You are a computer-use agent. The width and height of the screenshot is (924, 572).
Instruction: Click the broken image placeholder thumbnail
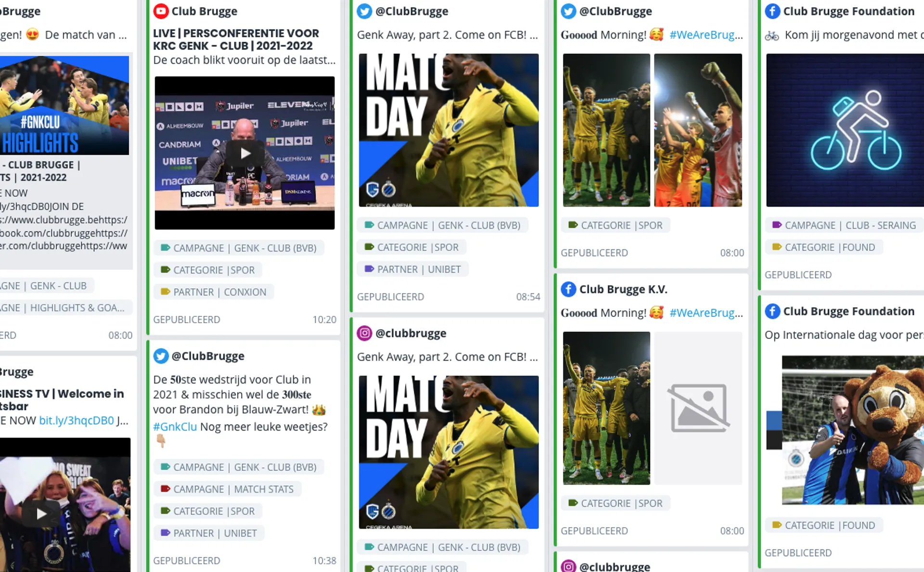pos(698,408)
